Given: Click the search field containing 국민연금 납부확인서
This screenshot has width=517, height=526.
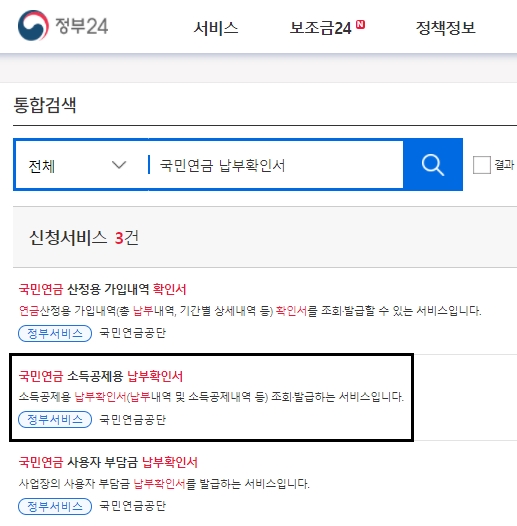Looking at the screenshot, I should click(275, 165).
